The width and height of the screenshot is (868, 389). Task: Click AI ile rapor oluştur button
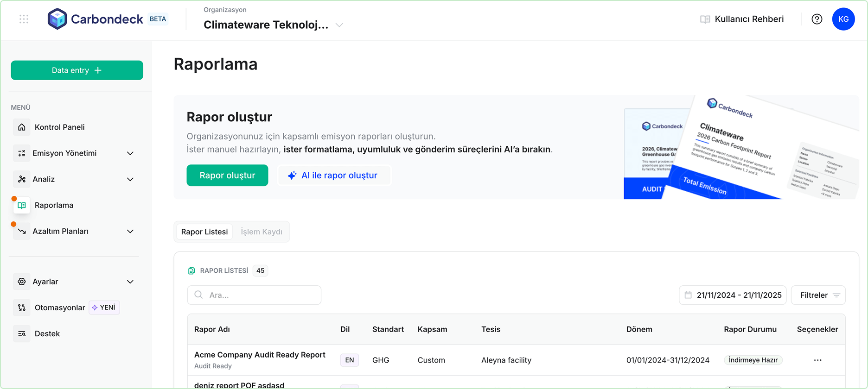(x=334, y=176)
